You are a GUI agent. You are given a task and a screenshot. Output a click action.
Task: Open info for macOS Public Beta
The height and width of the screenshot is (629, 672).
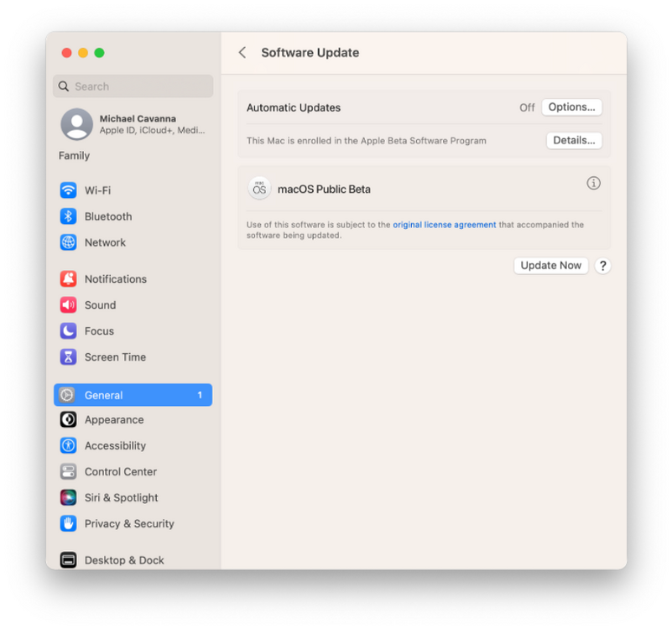(x=594, y=184)
